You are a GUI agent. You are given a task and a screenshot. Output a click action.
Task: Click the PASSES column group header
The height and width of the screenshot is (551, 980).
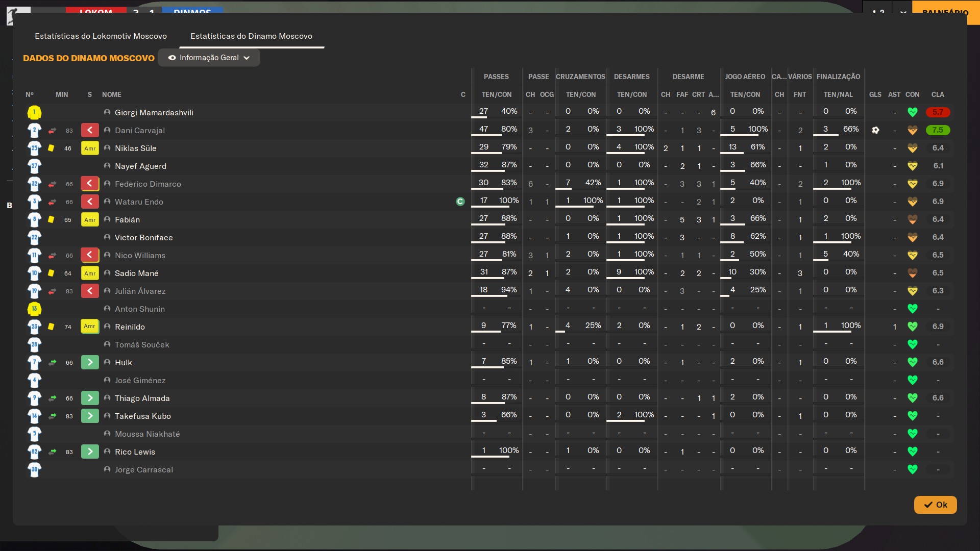tap(496, 77)
